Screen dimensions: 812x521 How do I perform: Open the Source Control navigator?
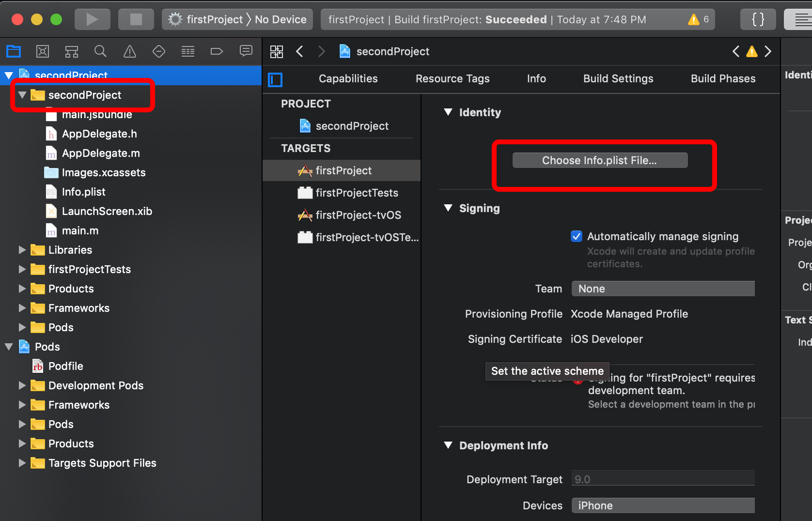pyautogui.click(x=43, y=51)
